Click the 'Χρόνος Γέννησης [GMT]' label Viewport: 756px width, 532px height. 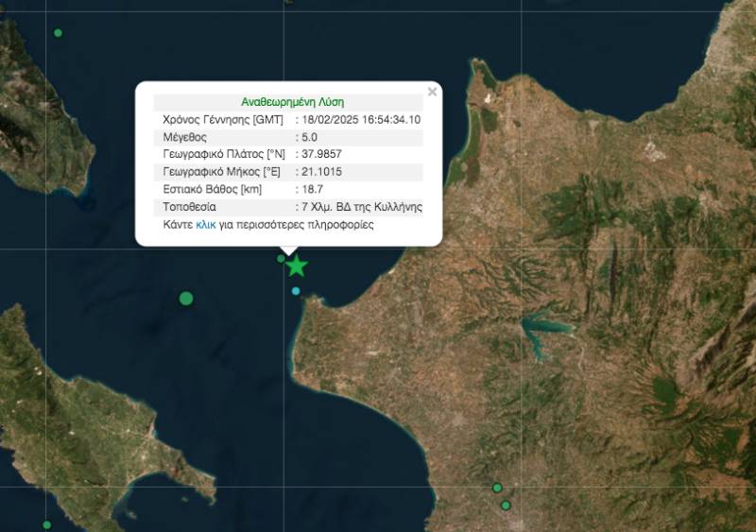223,120
